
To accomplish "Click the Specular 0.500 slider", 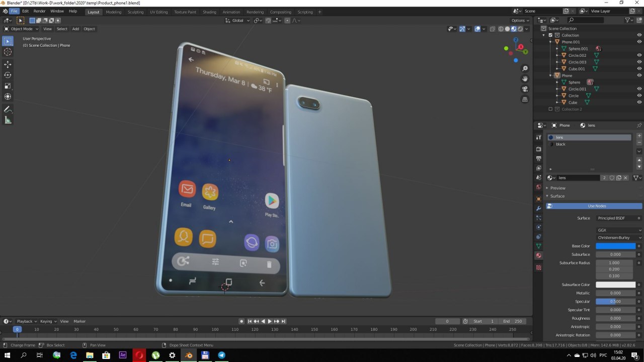I will (x=616, y=301).
